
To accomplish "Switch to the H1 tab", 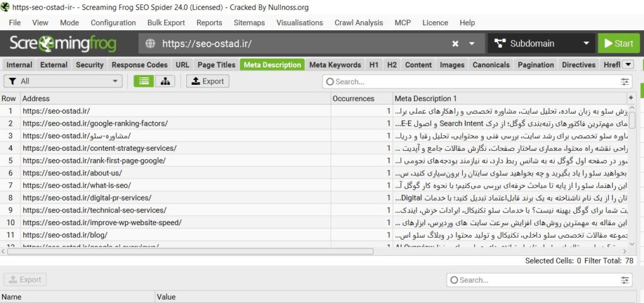I will point(374,65).
